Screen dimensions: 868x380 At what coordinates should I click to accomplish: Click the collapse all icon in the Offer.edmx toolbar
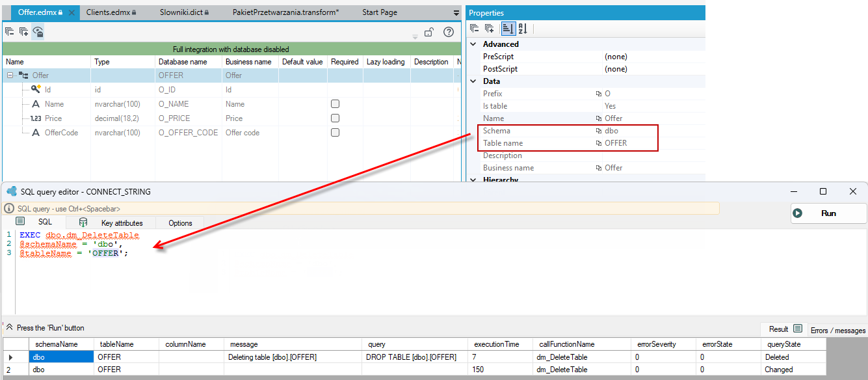[10, 31]
